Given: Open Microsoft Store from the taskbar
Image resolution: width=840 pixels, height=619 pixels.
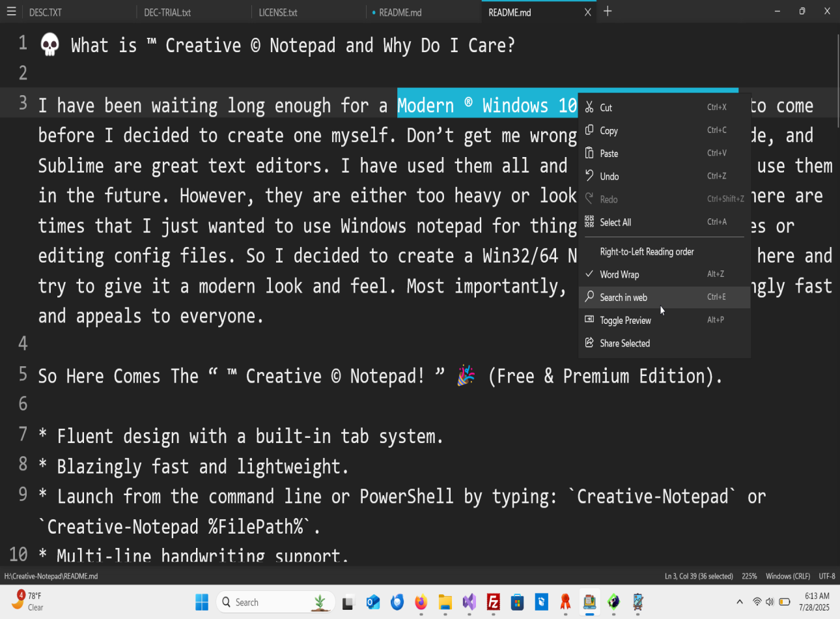Looking at the screenshot, I should click(518, 602).
